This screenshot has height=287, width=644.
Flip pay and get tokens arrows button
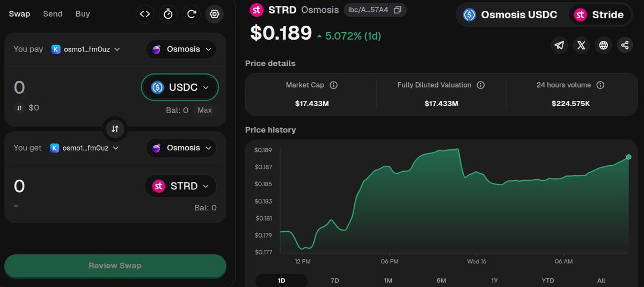115,129
